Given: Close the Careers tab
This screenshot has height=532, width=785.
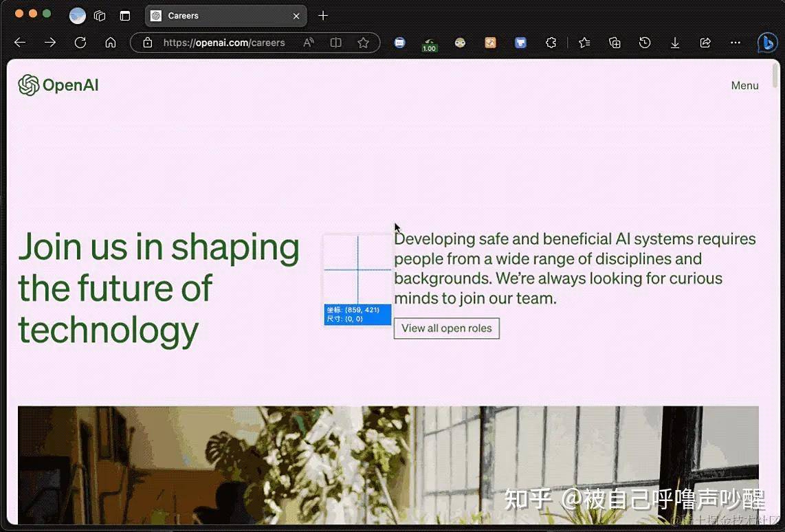Looking at the screenshot, I should pyautogui.click(x=296, y=16).
